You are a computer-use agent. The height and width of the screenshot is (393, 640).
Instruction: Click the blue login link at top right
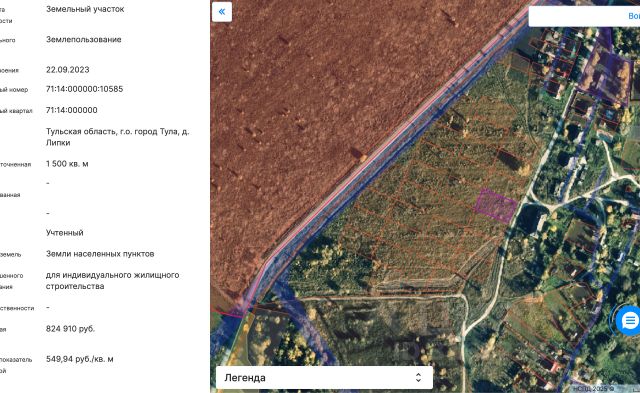pos(634,16)
